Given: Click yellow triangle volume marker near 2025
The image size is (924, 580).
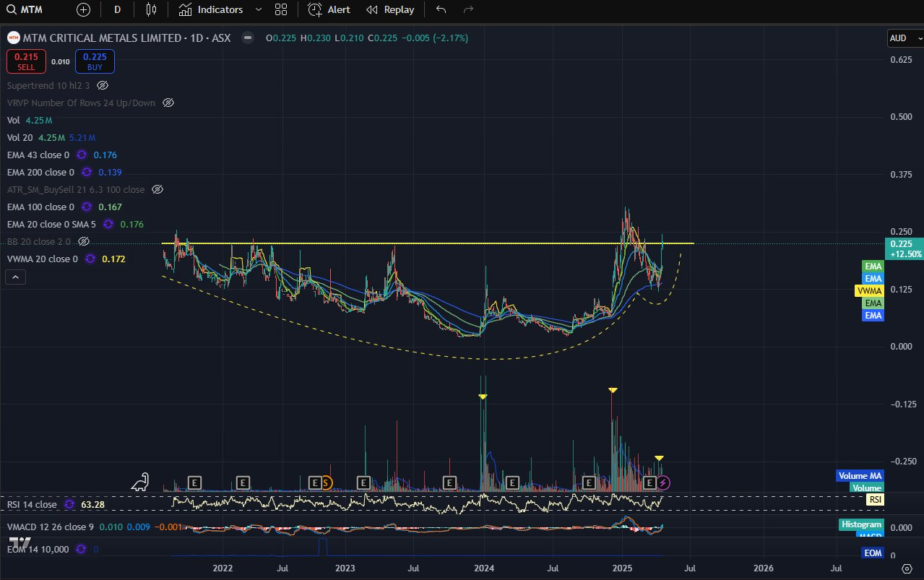Looking at the screenshot, I should tap(613, 390).
